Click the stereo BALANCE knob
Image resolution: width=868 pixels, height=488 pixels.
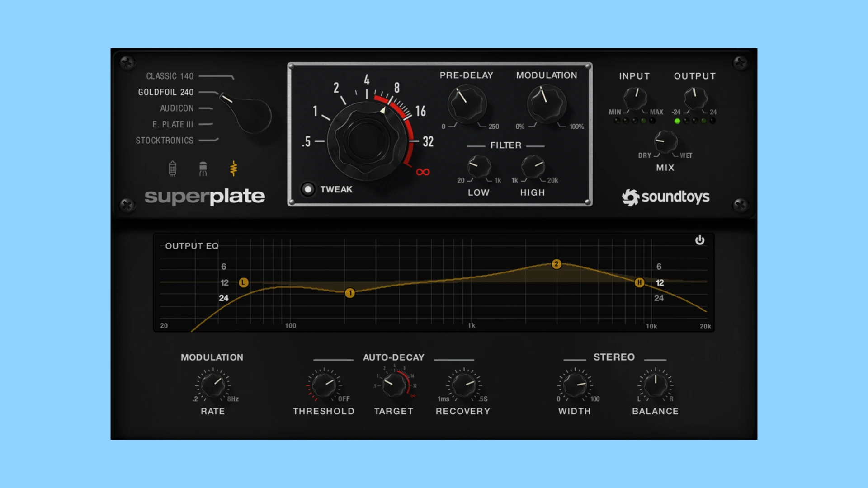click(x=656, y=385)
